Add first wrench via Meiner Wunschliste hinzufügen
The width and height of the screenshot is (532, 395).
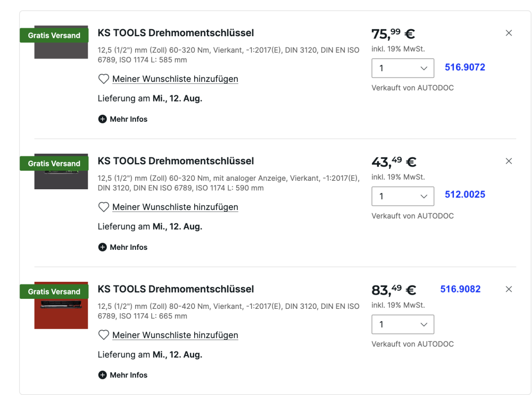175,79
